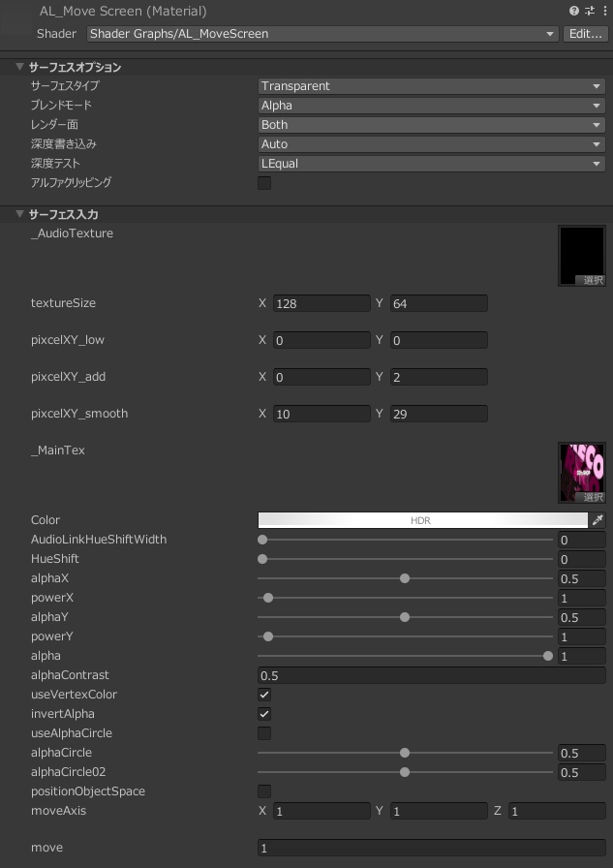Image resolution: width=613 pixels, height=868 pixels.
Task: Click 選択 button on _AudioTexture slot
Action: 591,280
